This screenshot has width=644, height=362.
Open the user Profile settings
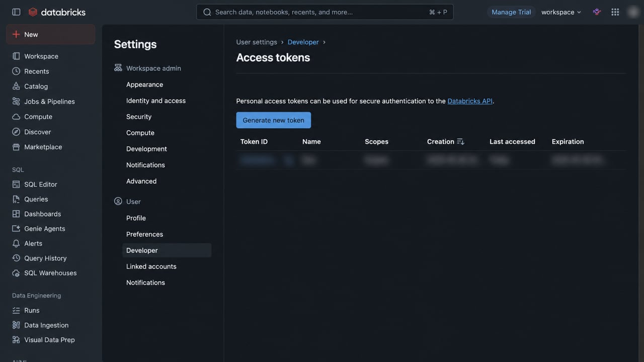(136, 218)
